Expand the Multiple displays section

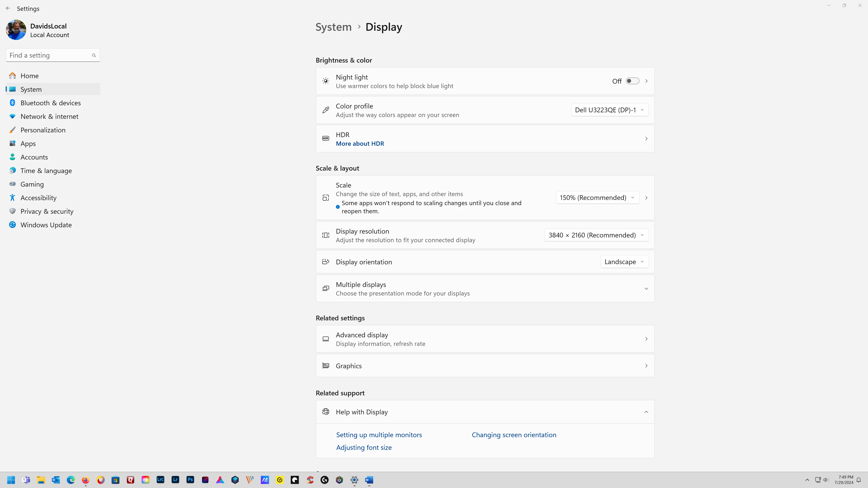(x=646, y=289)
